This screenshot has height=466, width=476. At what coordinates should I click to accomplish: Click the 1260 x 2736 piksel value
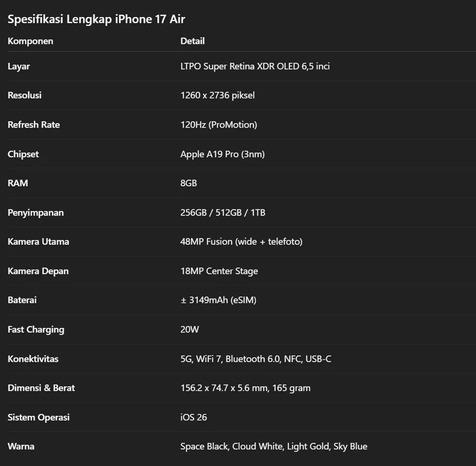(217, 95)
